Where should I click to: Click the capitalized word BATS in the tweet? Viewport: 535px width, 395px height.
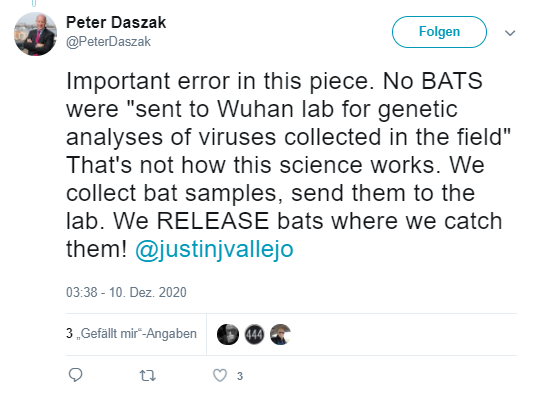coord(452,81)
